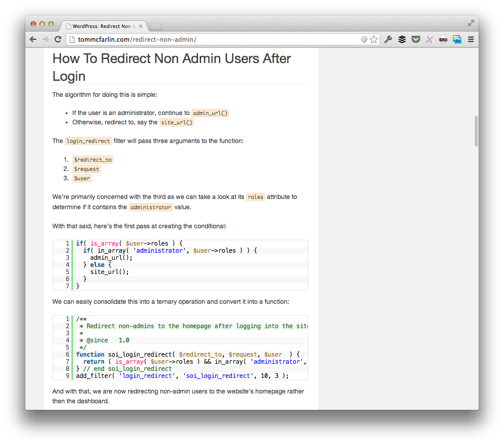Click the masked-face incognito extension icon
This screenshot has height=445, width=504.
point(443,40)
